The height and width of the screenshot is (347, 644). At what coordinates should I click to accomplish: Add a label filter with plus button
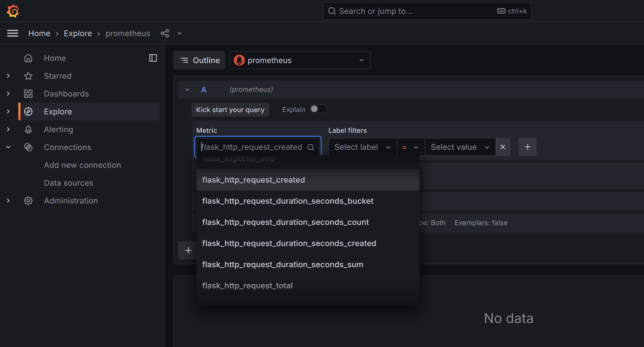pos(527,147)
